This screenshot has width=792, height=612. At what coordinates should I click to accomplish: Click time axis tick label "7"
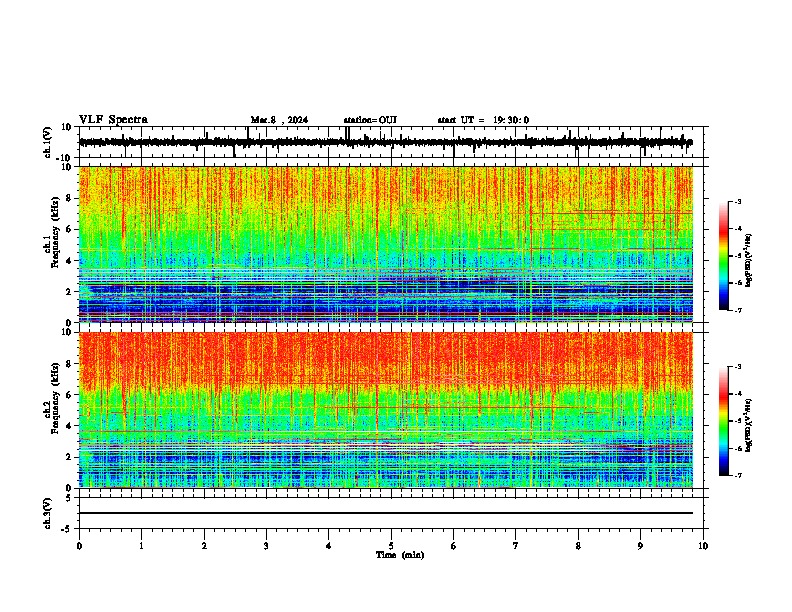[516, 546]
